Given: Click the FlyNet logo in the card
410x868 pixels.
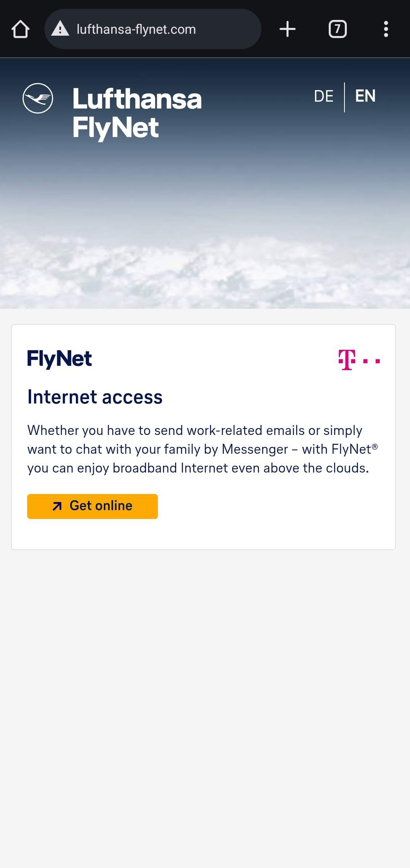Looking at the screenshot, I should 59,359.
